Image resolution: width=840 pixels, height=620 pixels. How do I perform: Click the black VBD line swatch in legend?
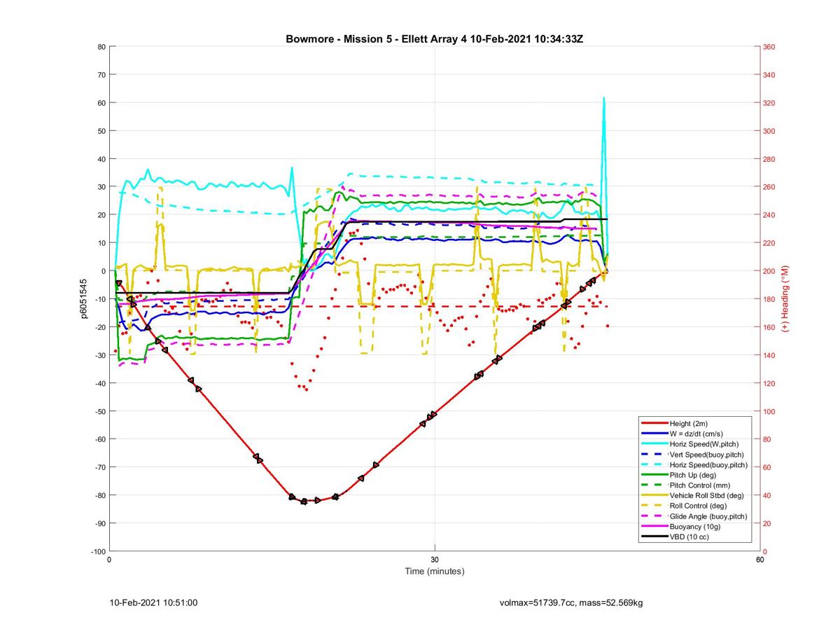pos(654,537)
